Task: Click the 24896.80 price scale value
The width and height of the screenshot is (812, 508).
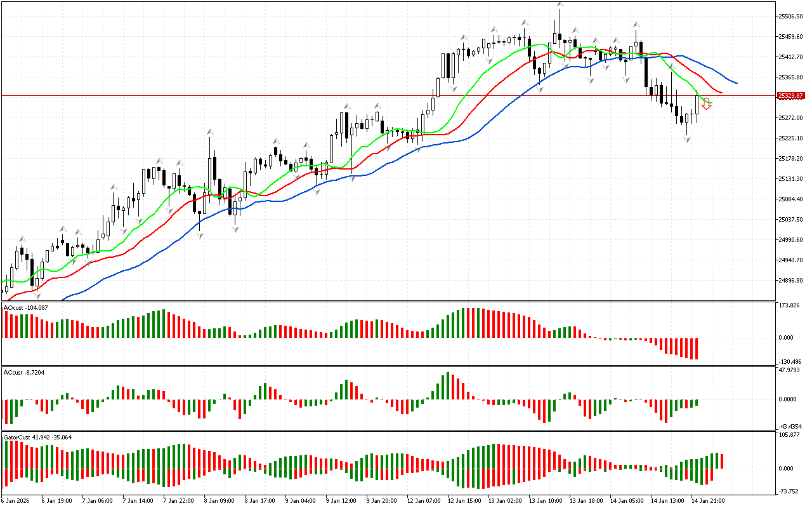Action: pyautogui.click(x=790, y=281)
